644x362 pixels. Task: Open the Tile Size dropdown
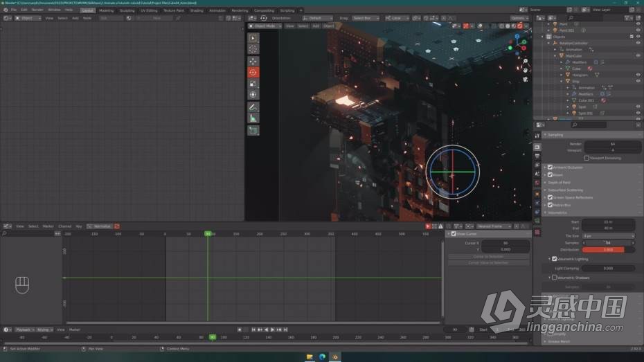[608, 236]
